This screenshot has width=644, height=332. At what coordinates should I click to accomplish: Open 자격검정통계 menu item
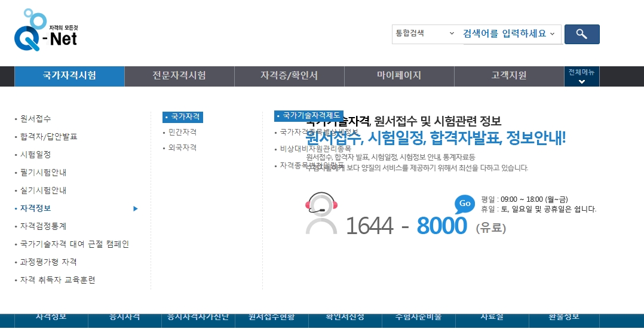pyautogui.click(x=43, y=226)
